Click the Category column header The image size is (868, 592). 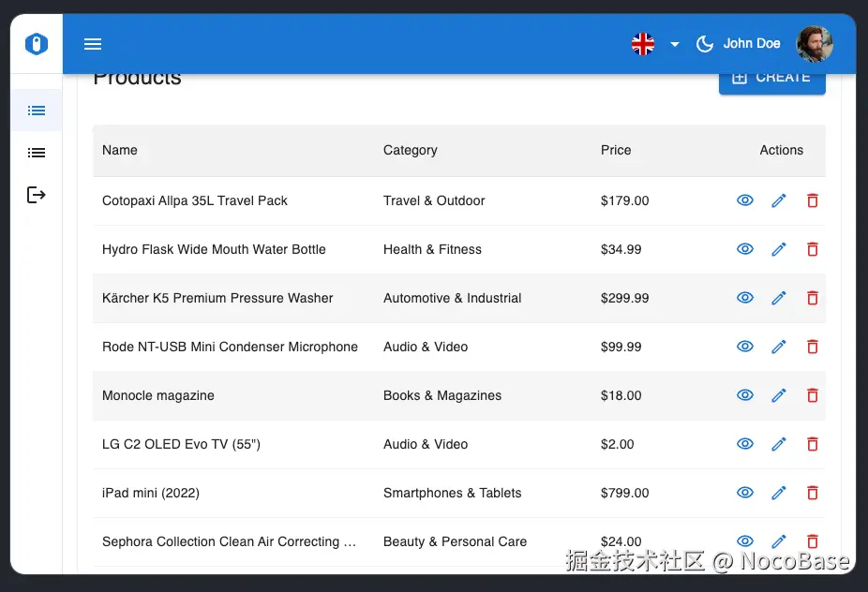(411, 150)
